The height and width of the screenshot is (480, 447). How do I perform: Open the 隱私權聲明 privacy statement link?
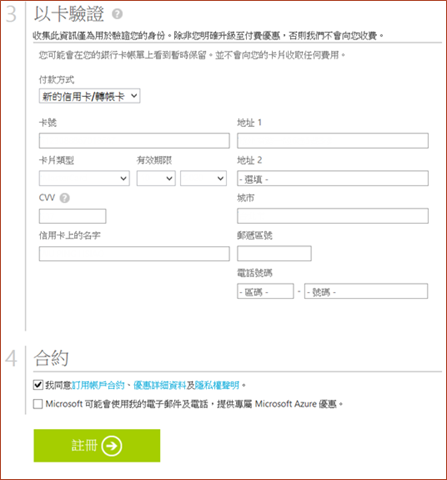pos(217,385)
